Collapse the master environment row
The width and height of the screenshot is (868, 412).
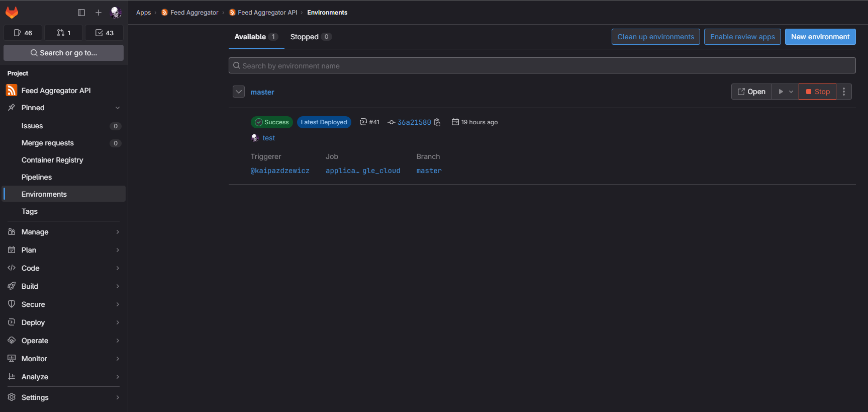coord(239,92)
